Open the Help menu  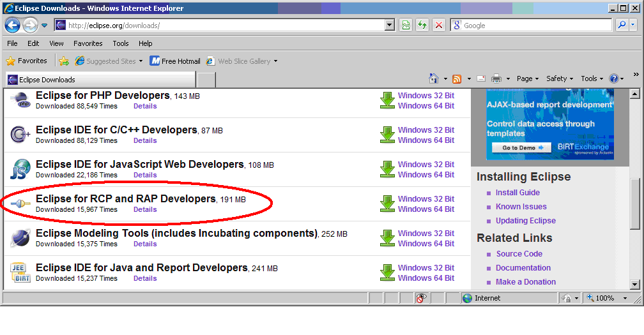tap(146, 43)
